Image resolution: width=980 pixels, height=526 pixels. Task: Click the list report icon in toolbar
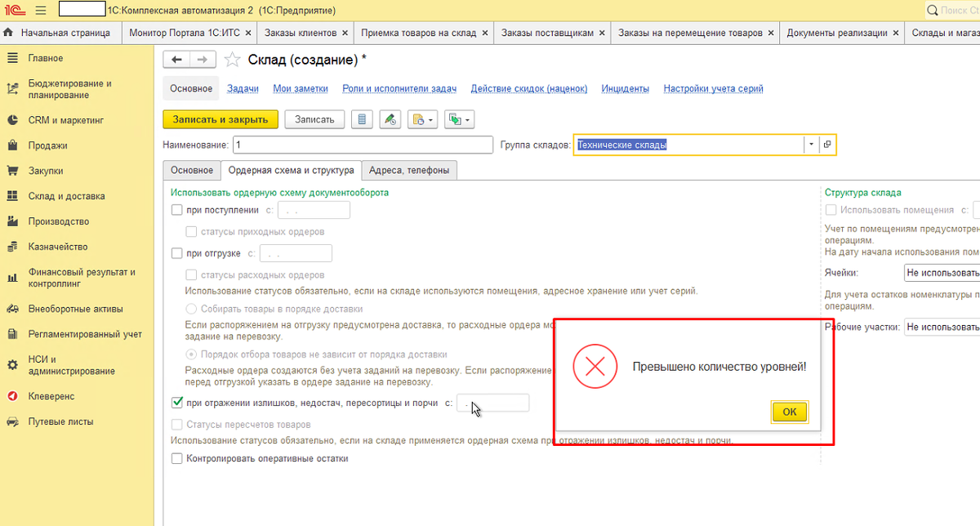(x=362, y=119)
